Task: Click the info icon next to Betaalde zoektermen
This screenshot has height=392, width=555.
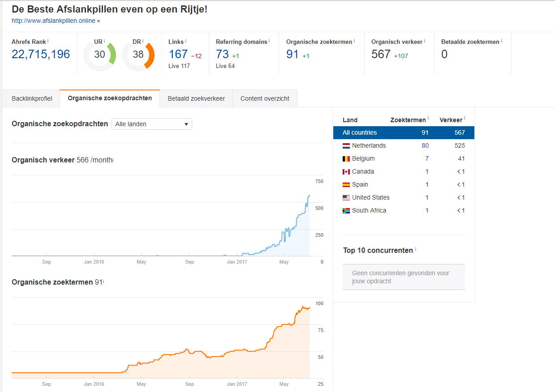Action: click(x=502, y=41)
